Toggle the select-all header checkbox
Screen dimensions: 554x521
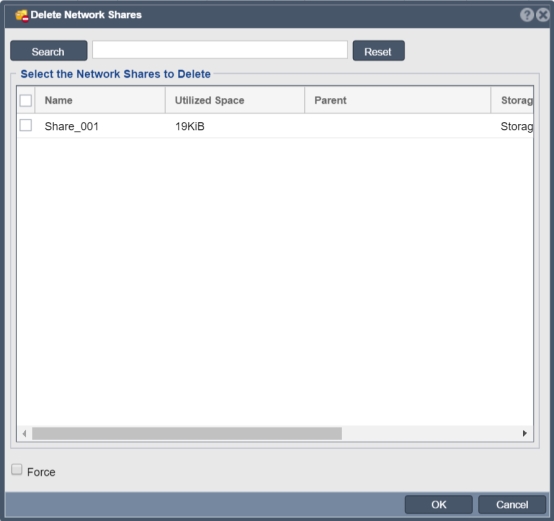[26, 101]
